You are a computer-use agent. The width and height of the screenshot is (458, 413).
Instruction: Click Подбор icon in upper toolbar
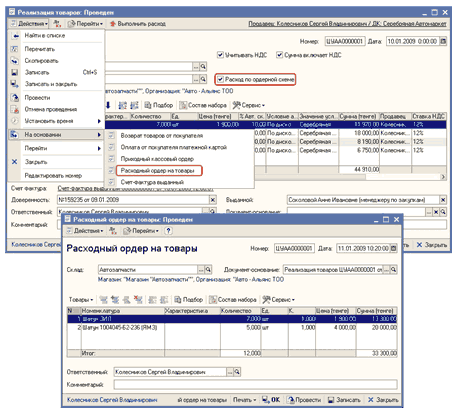coord(159,105)
